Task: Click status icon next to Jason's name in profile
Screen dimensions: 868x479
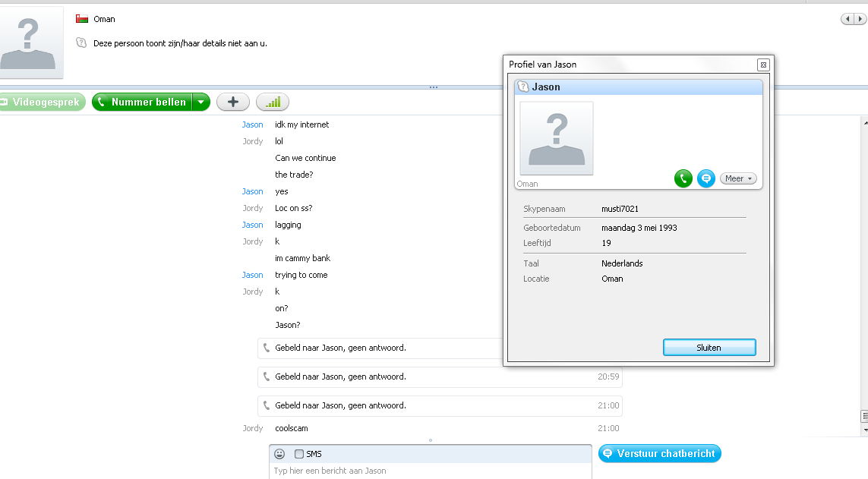Action: pyautogui.click(x=523, y=87)
